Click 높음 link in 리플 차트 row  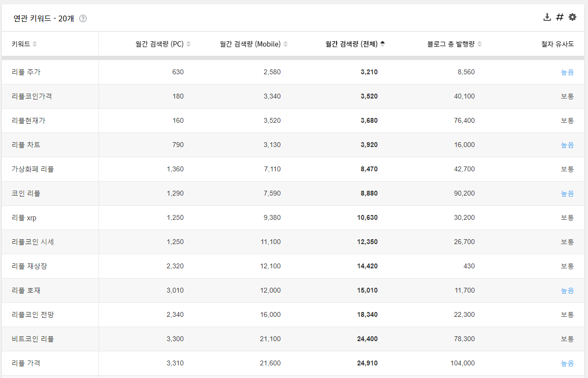pyautogui.click(x=567, y=145)
